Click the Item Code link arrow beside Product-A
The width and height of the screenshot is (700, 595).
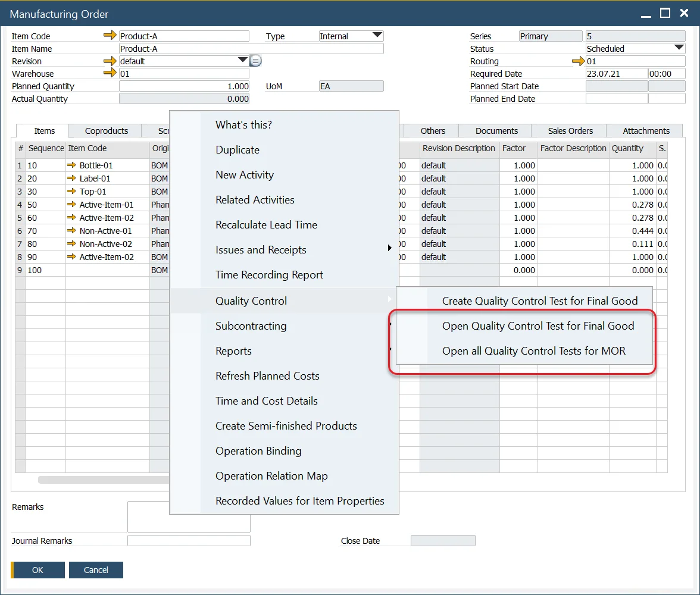click(x=110, y=36)
